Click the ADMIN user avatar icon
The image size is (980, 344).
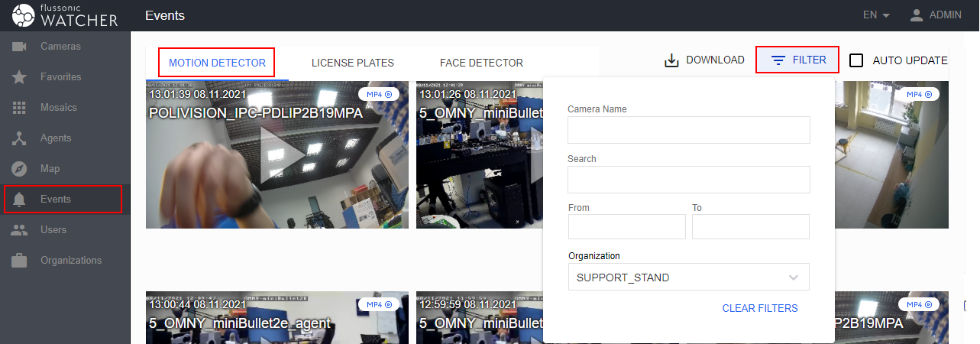pyautogui.click(x=917, y=15)
